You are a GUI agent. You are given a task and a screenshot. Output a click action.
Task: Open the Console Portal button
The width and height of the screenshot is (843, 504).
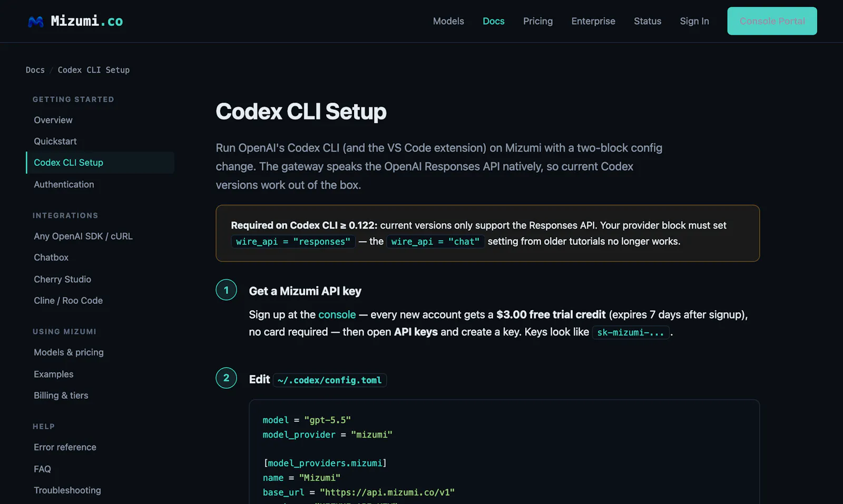pos(772,21)
